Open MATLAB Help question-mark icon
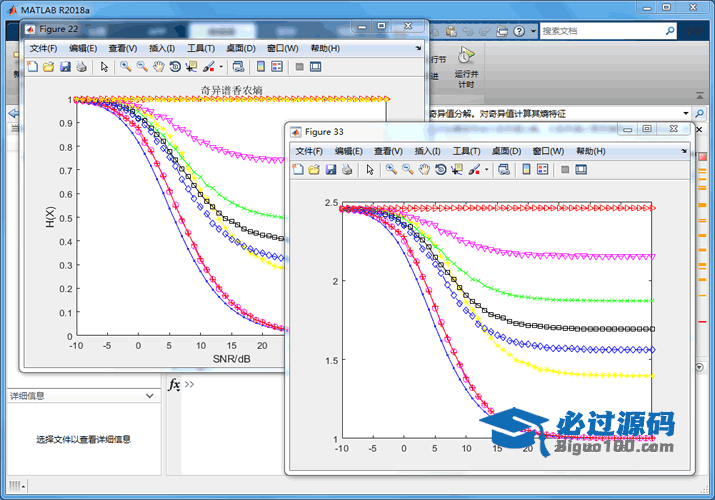The image size is (715, 500). [x=519, y=31]
